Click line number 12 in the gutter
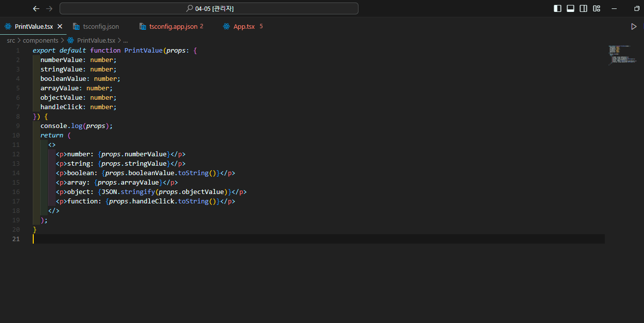Image resolution: width=644 pixels, height=323 pixels. pyautogui.click(x=17, y=154)
